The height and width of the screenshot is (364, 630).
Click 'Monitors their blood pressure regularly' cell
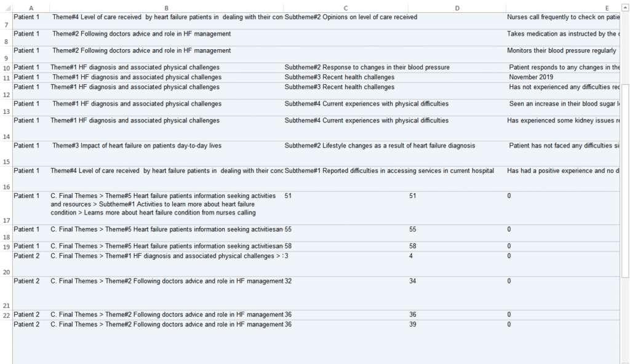click(x=563, y=55)
